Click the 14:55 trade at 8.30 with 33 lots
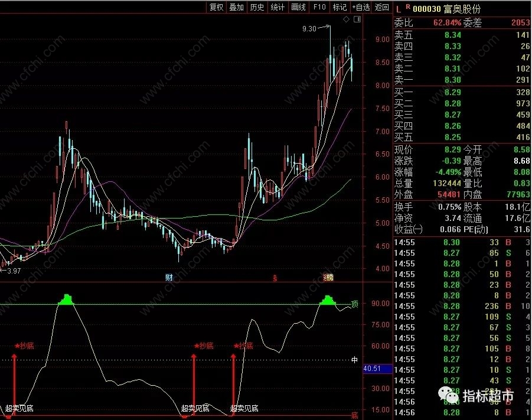The height and width of the screenshot is (420, 532). [461, 242]
